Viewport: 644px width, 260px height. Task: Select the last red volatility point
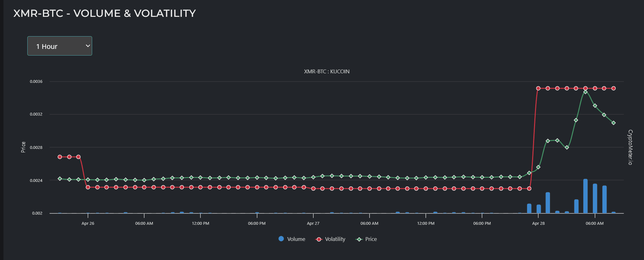613,88
